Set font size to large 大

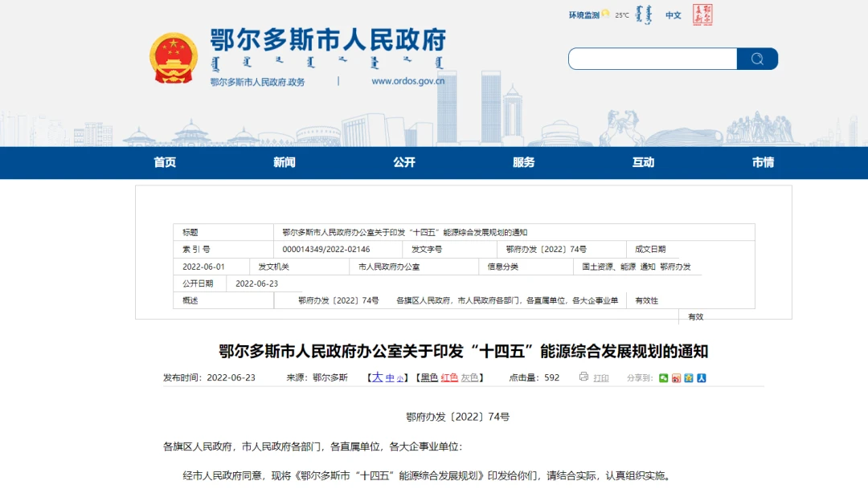point(377,377)
